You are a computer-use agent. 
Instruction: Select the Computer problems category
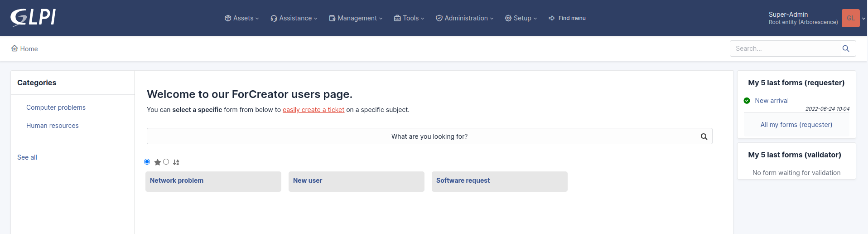(56, 107)
